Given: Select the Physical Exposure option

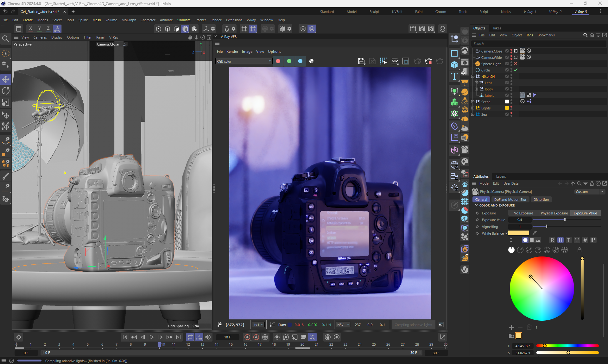Looking at the screenshot, I should 554,213.
